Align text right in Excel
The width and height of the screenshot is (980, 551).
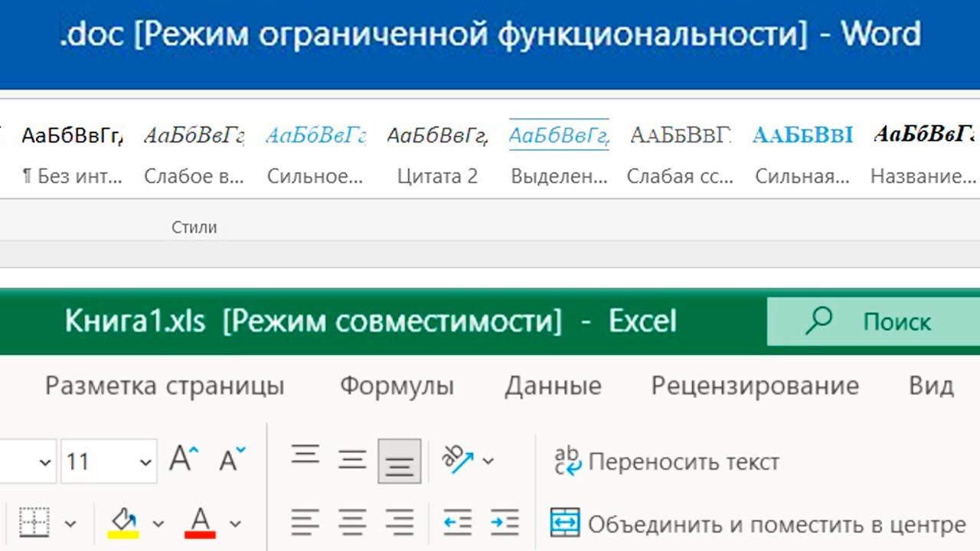coord(399,523)
